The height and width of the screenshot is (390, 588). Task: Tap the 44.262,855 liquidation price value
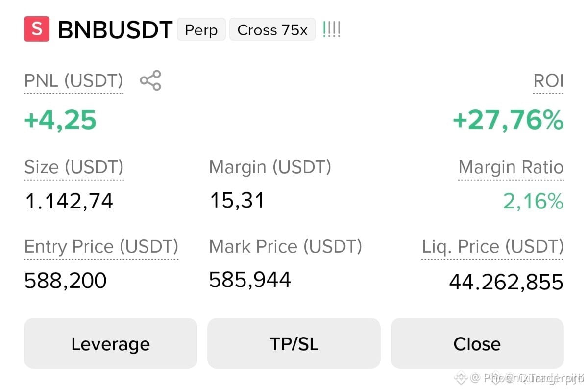click(506, 282)
